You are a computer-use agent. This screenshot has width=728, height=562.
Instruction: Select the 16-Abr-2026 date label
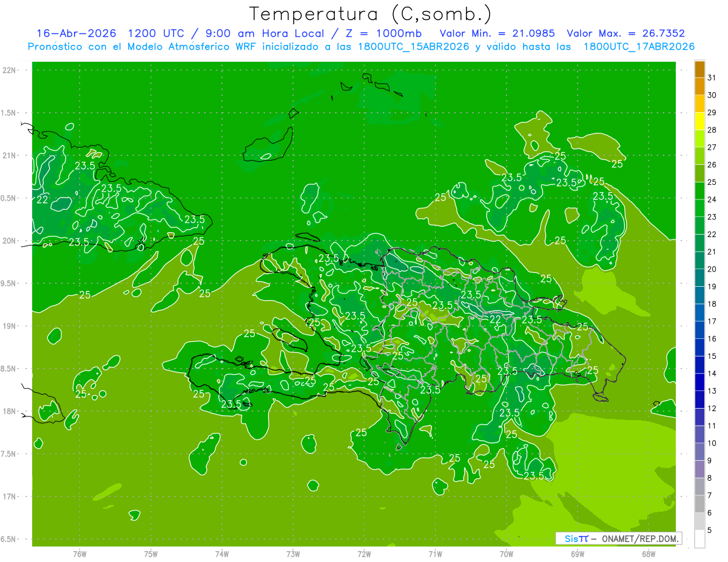click(x=72, y=33)
